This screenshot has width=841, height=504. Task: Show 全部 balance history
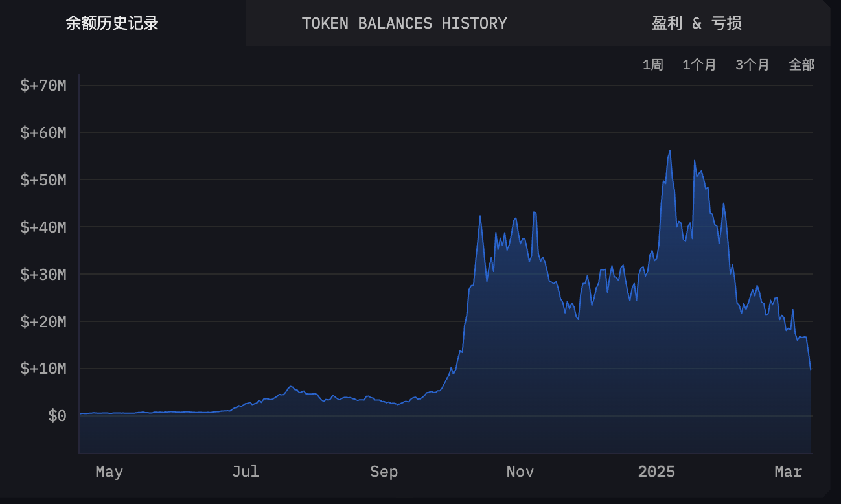click(801, 65)
